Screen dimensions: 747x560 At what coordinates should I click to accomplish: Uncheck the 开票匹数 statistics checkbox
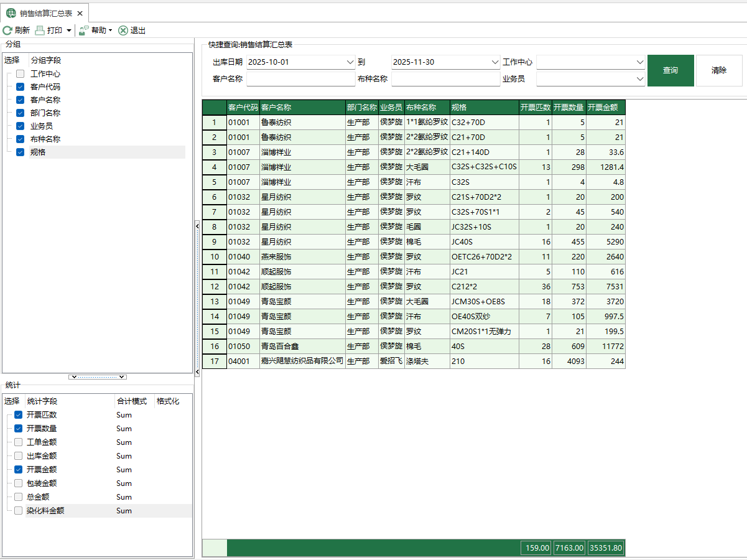[18, 415]
